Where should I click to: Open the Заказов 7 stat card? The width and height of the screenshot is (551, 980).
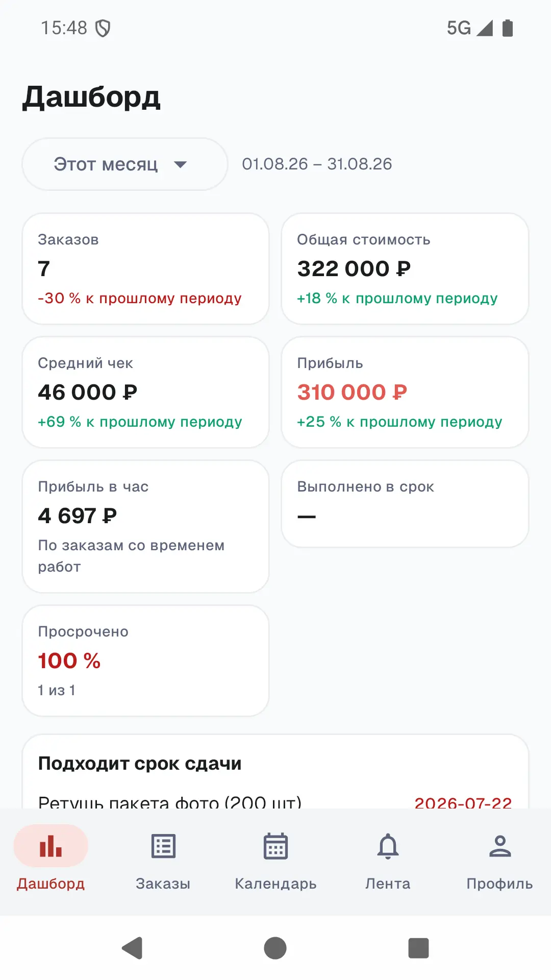click(145, 268)
